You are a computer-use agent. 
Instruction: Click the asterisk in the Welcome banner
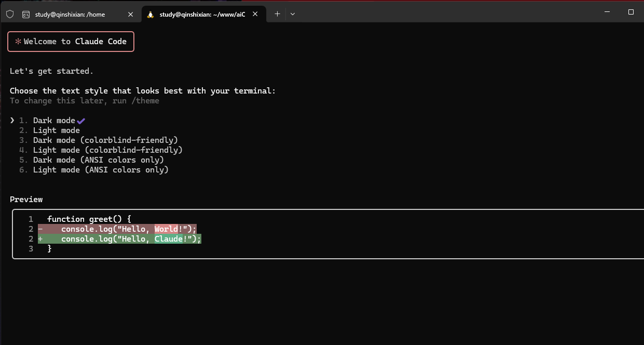pyautogui.click(x=18, y=41)
